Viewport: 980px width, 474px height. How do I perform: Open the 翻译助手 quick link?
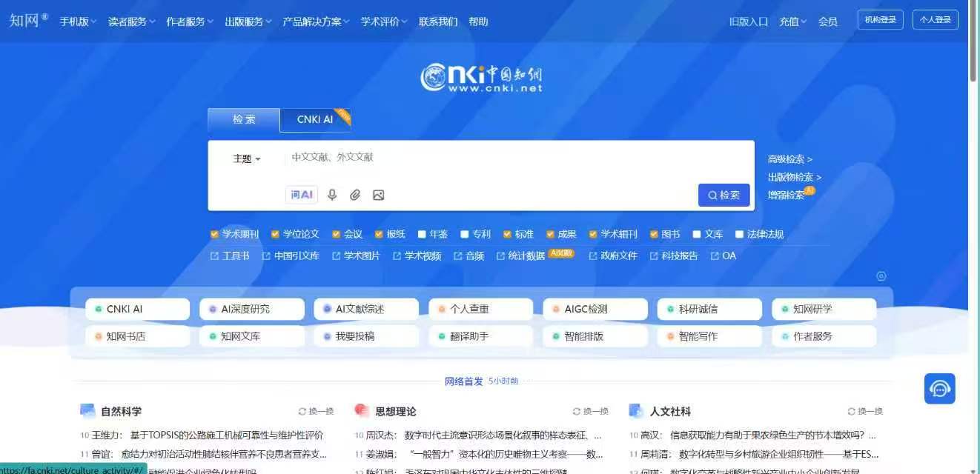[x=481, y=336]
